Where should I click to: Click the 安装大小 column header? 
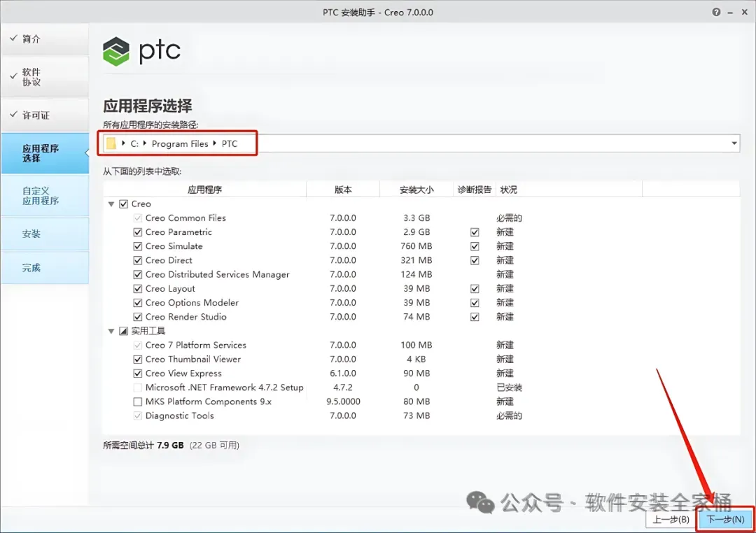click(x=416, y=190)
